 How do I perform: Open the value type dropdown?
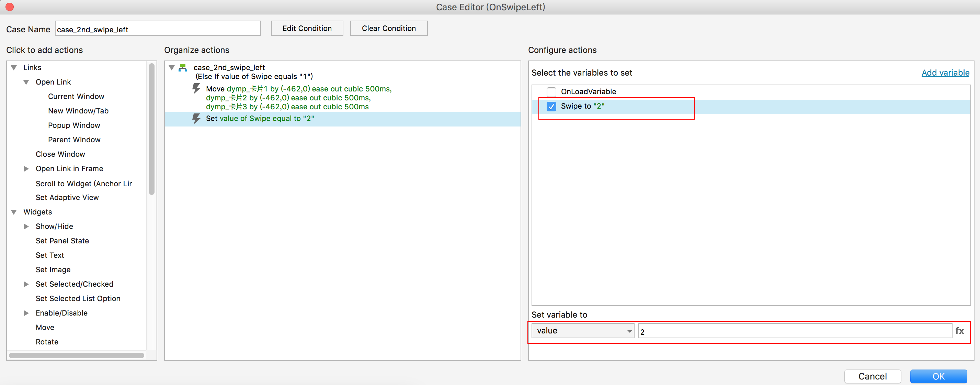(x=582, y=331)
